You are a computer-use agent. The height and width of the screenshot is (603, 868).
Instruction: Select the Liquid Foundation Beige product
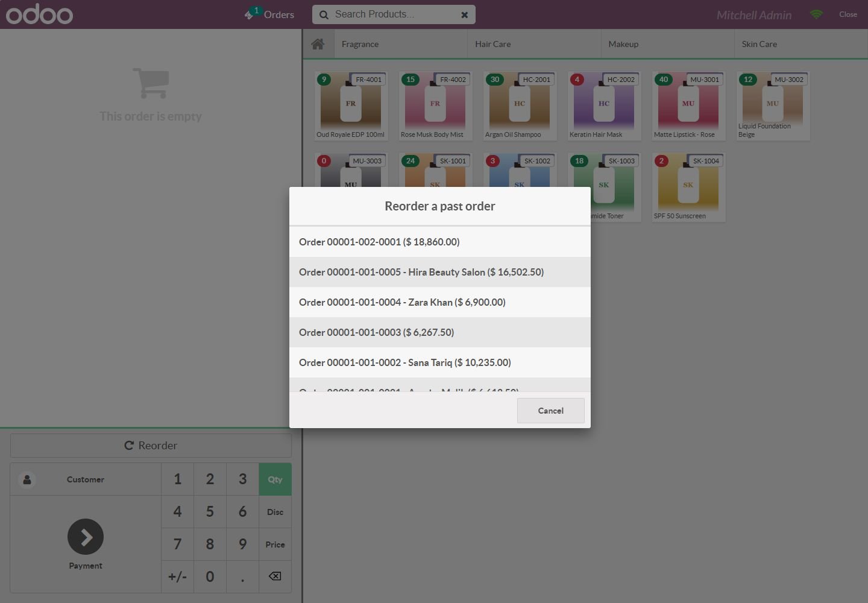pyautogui.click(x=773, y=106)
